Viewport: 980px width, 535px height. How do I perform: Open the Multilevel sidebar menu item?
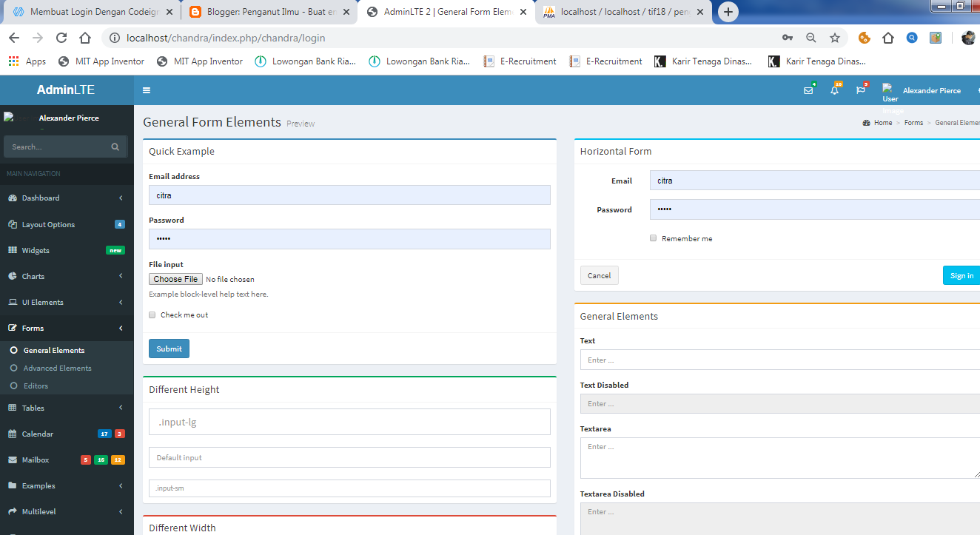point(67,511)
